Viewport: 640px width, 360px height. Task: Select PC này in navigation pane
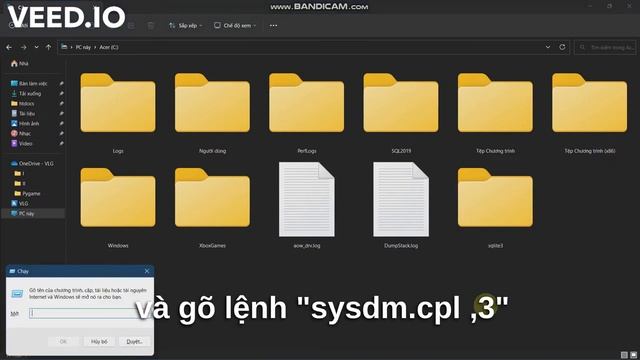pyautogui.click(x=33, y=213)
